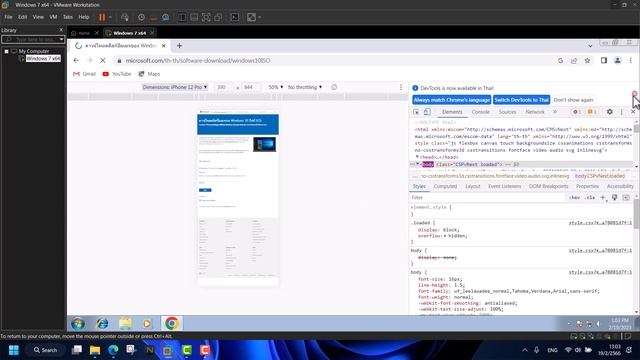This screenshot has width=640, height=360.
Task: Open the Tabs menu in VMware
Action: point(68,17)
